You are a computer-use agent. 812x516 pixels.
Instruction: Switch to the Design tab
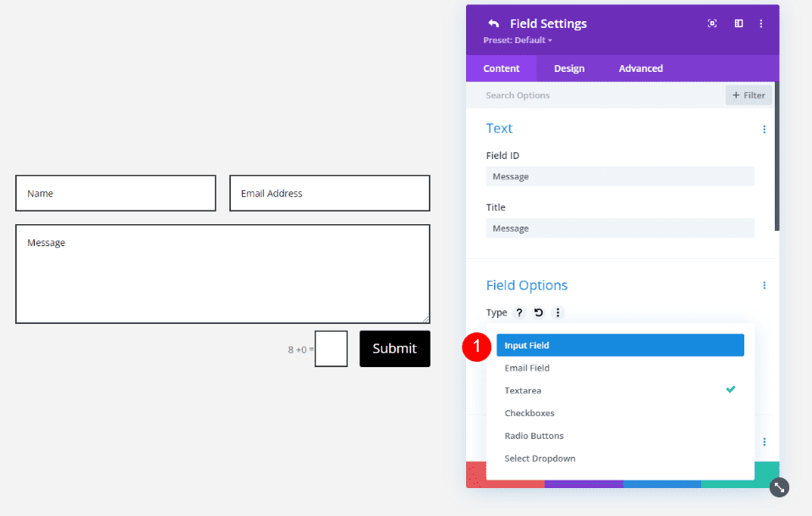tap(569, 69)
